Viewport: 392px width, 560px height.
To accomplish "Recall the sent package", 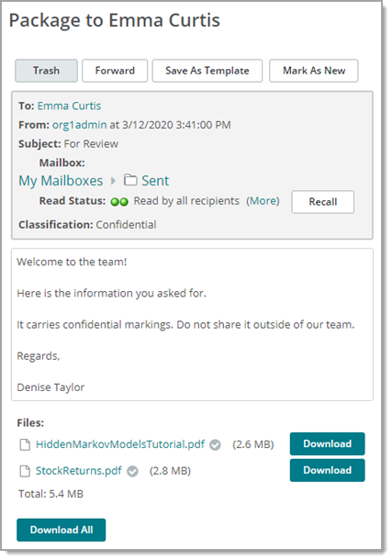I will tap(323, 202).
